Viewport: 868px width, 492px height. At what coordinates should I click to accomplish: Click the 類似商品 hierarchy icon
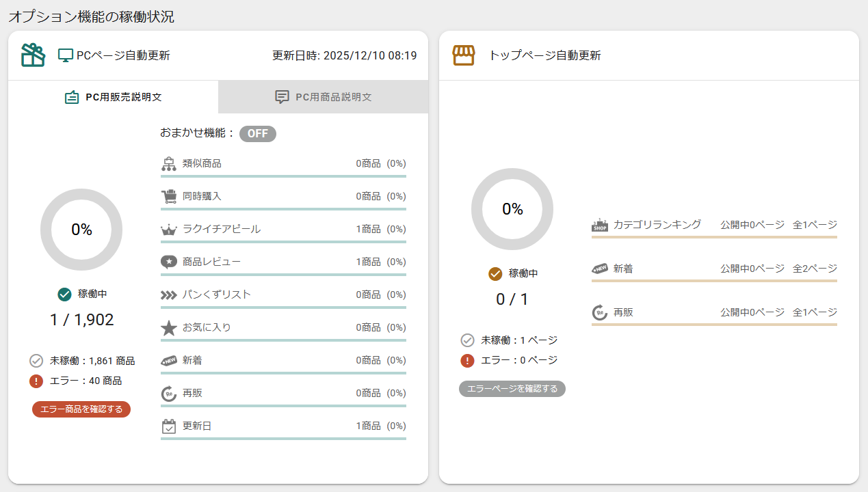169,163
